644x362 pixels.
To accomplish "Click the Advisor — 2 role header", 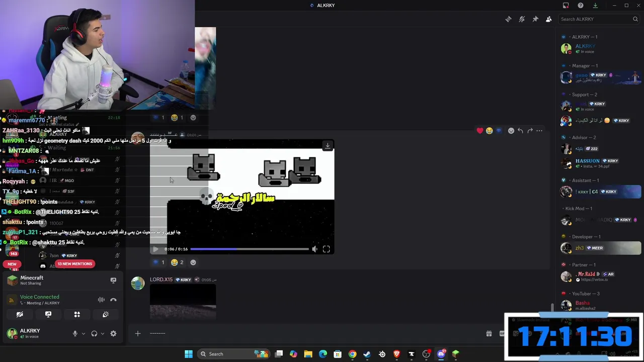I will [584, 137].
